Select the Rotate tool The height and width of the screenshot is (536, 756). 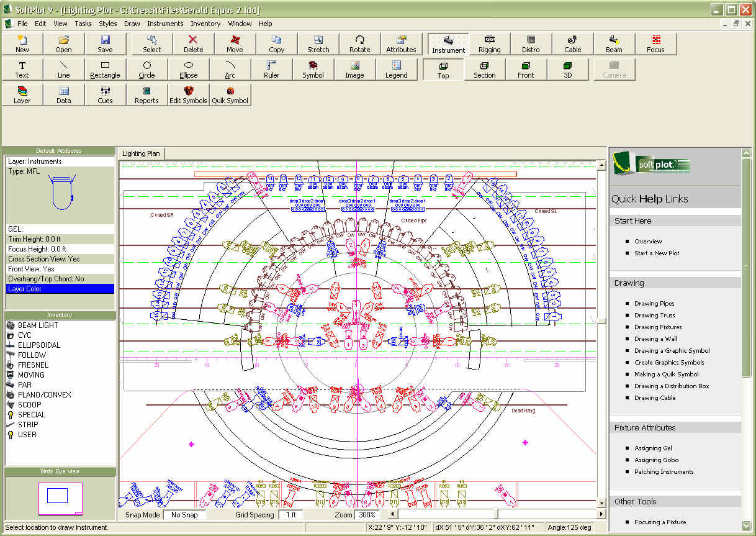[359, 43]
